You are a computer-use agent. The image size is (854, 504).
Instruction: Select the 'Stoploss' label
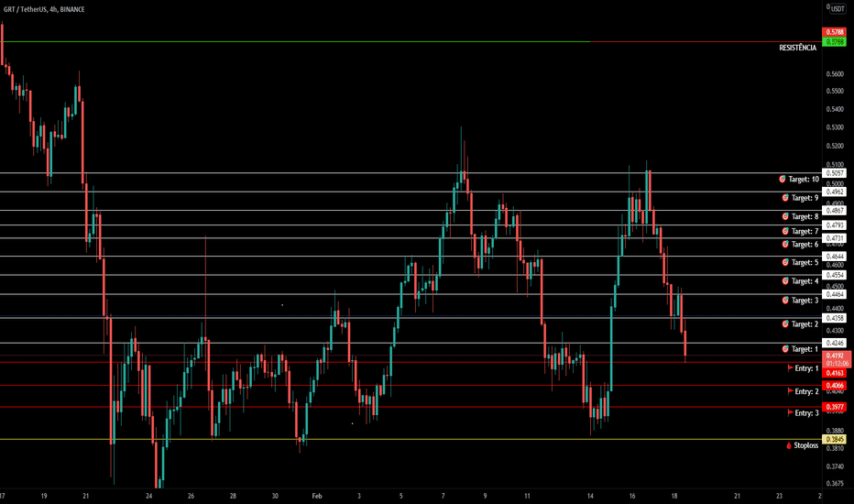point(806,445)
